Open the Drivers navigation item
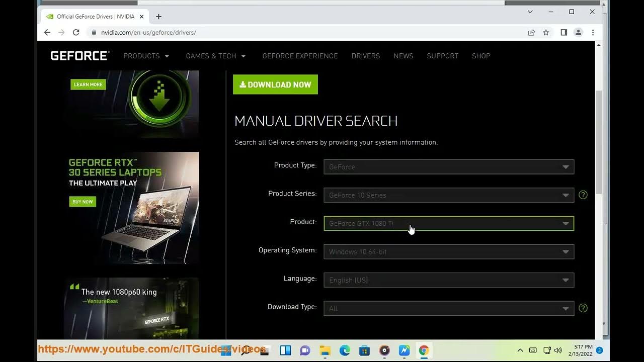This screenshot has height=362, width=644. (x=366, y=56)
